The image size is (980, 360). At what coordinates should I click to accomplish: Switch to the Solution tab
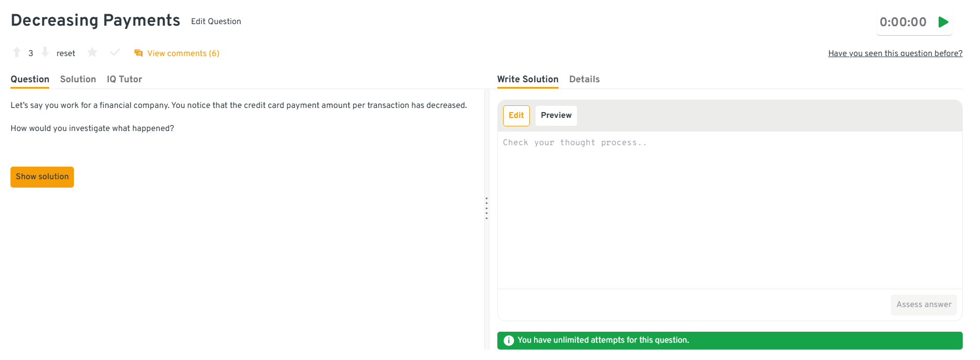coord(78,79)
